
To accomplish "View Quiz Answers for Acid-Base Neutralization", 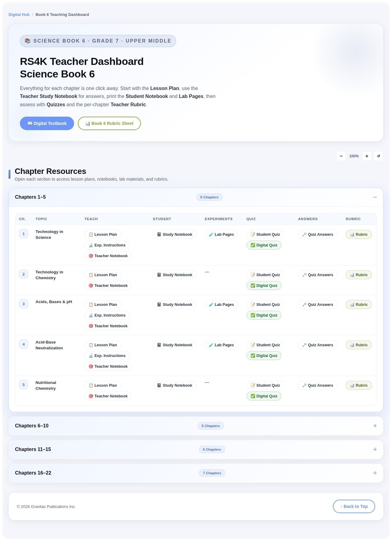I will [x=318, y=345].
